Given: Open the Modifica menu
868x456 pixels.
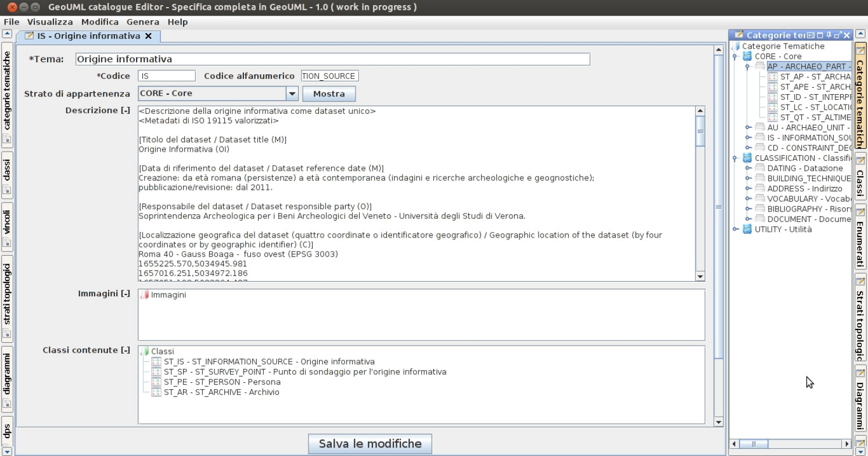Looking at the screenshot, I should [x=100, y=22].
